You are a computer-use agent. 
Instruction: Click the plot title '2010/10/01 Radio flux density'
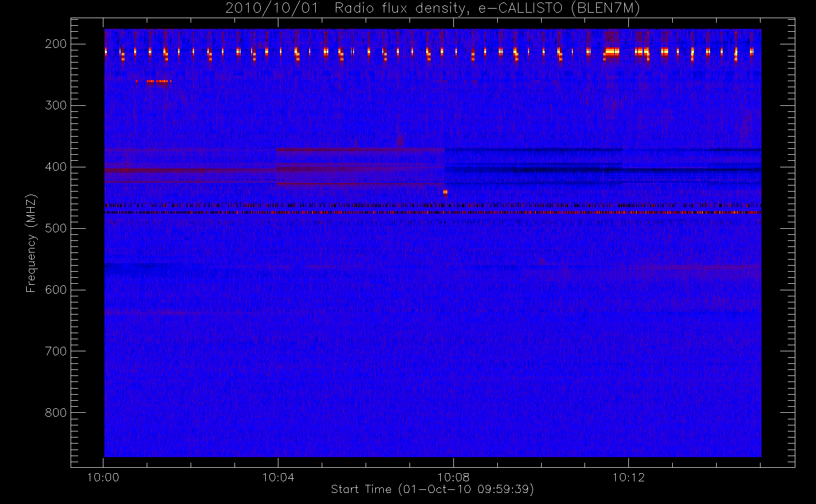pyautogui.click(x=347, y=9)
